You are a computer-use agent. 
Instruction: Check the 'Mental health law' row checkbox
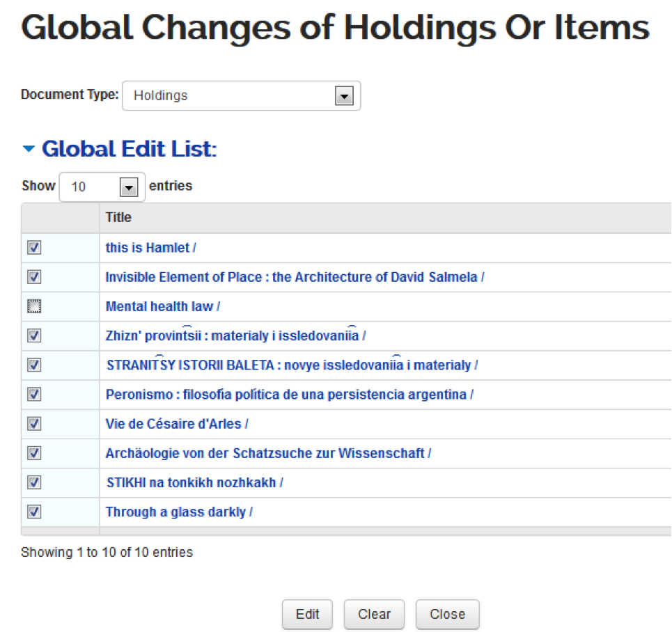coord(35,306)
